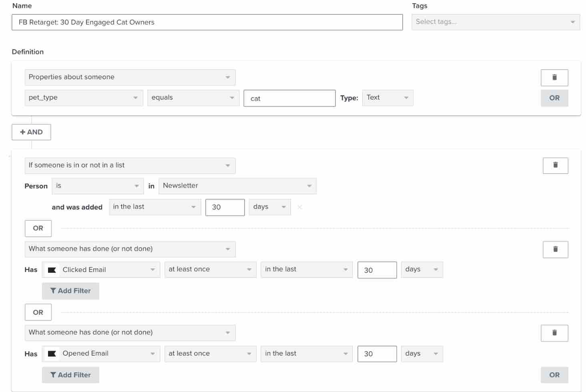Click the segment name field
Image resolution: width=586 pixels, height=392 pixels.
[207, 22]
